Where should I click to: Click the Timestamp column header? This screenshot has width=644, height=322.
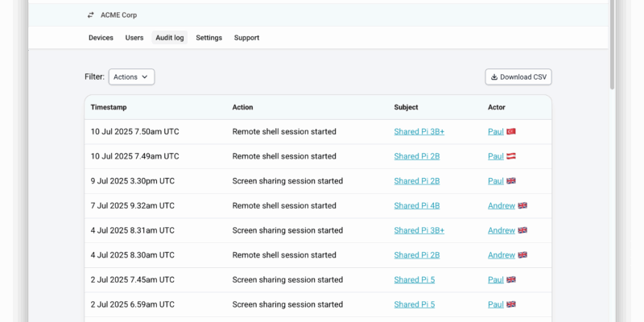(109, 107)
